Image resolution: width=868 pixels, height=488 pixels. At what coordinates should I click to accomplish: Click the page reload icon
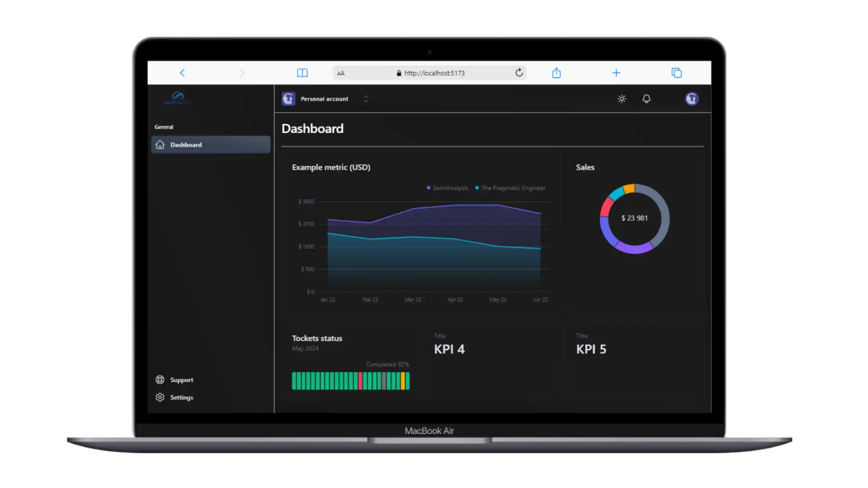pyautogui.click(x=519, y=73)
